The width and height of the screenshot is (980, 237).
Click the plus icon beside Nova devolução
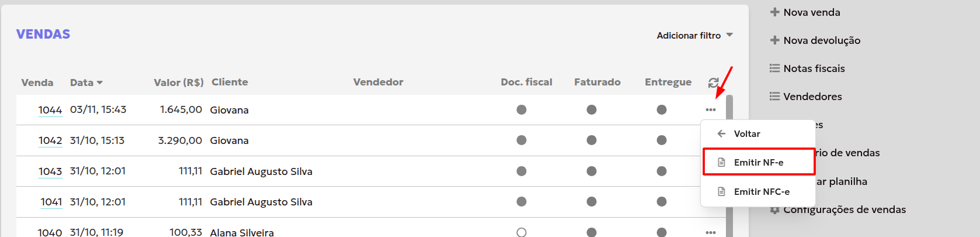pyautogui.click(x=775, y=40)
